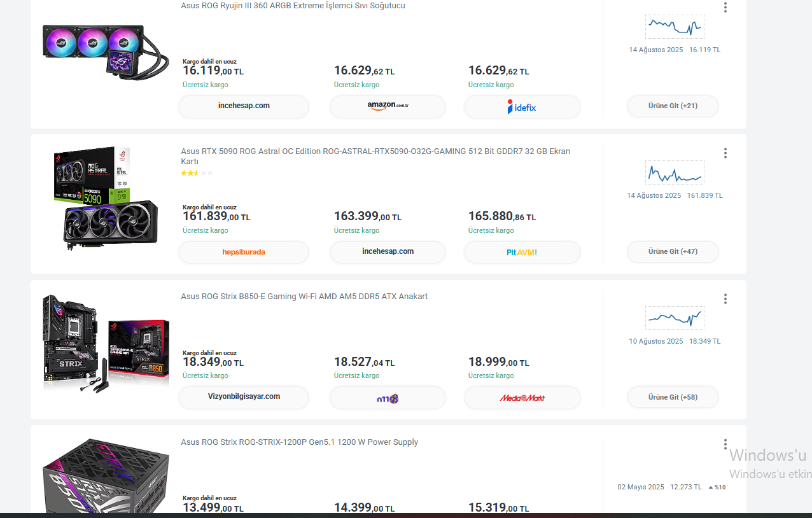
Task: Click the incehesap.com store button for Ryujin cooler
Action: (x=244, y=106)
